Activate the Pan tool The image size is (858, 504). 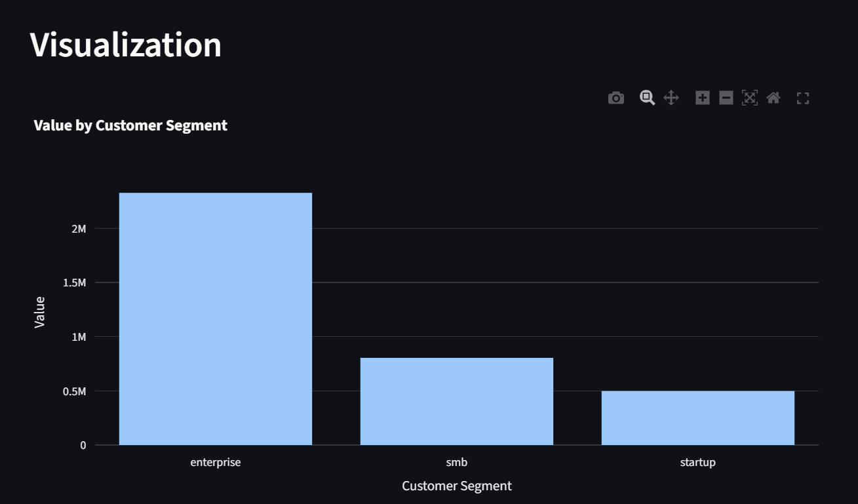tap(671, 98)
